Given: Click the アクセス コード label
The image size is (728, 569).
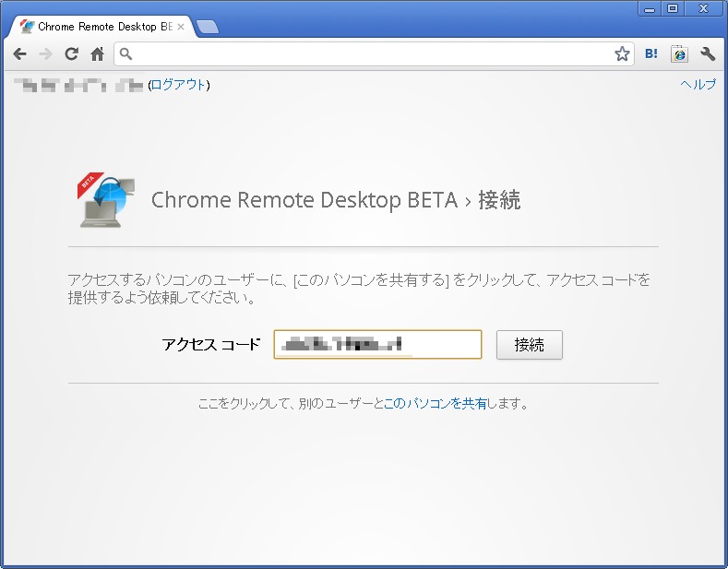Looking at the screenshot, I should [210, 344].
